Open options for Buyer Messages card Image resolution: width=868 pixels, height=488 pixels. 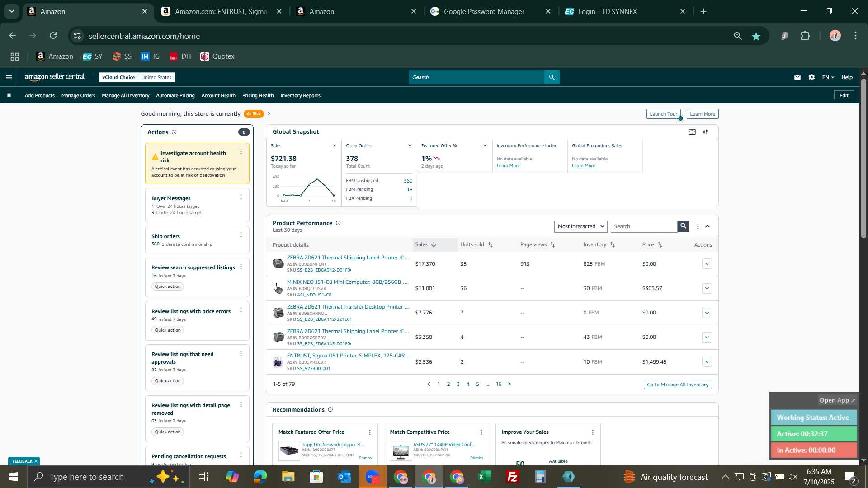pos(241,197)
